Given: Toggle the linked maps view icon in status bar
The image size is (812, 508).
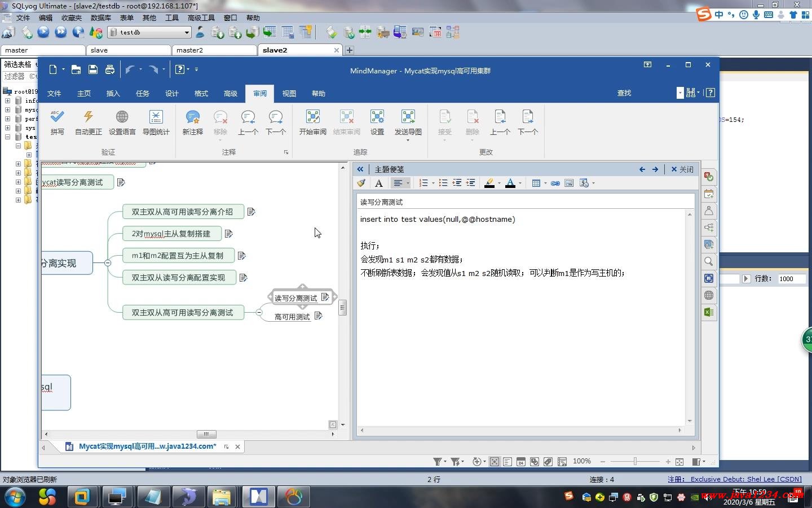Looking at the screenshot, I should click(x=535, y=462).
